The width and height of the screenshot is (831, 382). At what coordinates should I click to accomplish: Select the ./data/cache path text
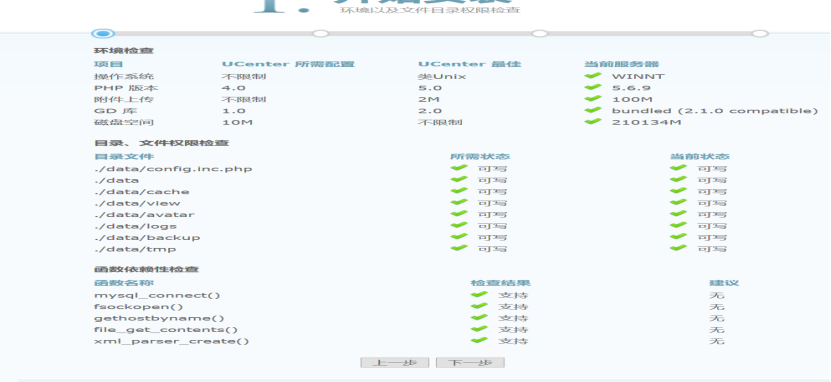tap(142, 192)
